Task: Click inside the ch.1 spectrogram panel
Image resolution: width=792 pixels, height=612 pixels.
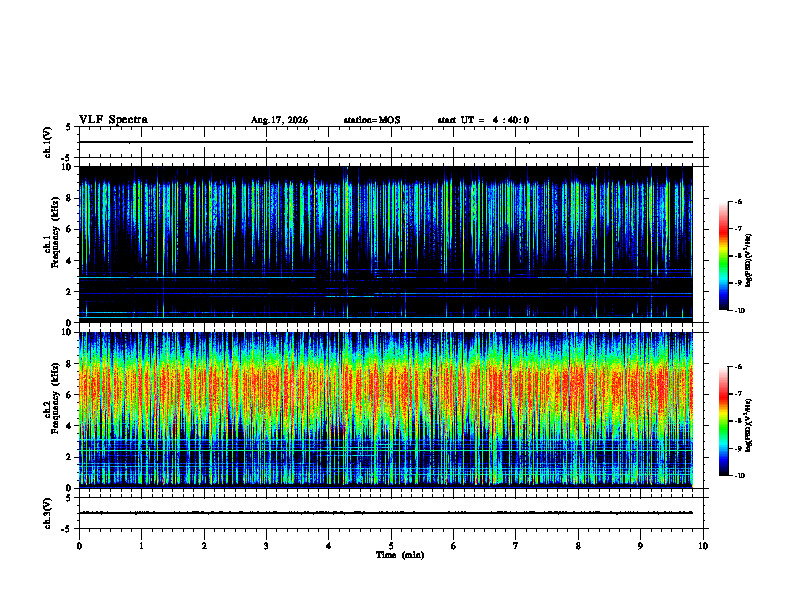Action: 385,244
